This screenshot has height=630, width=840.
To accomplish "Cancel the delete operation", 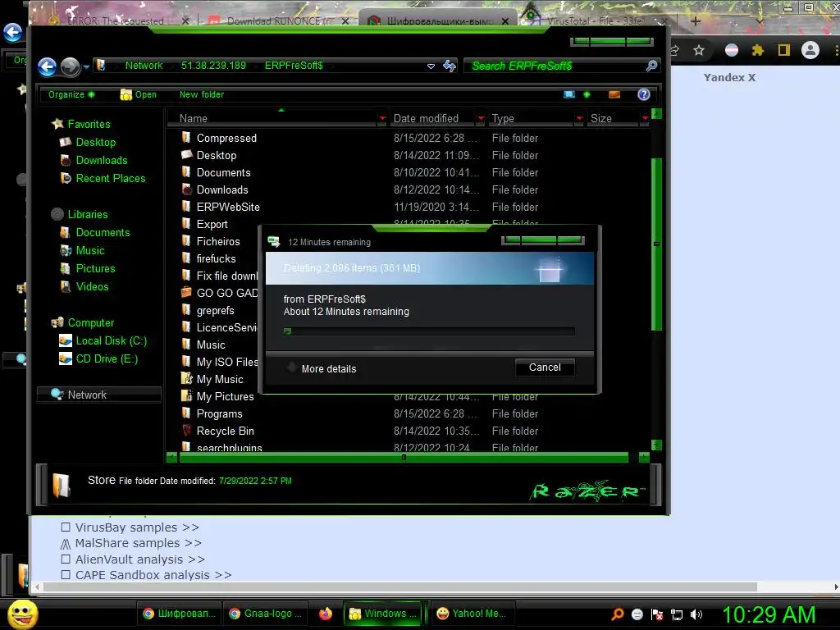I will pyautogui.click(x=545, y=367).
